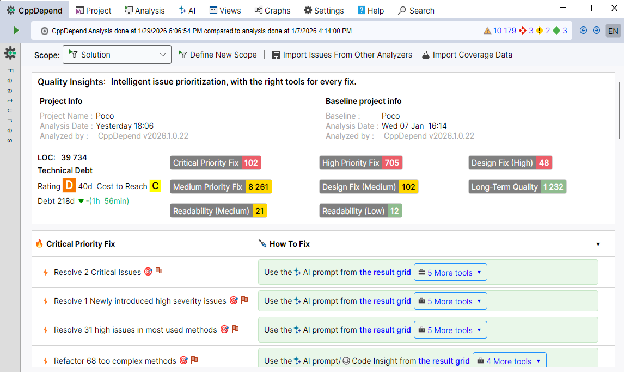This screenshot has height=372, width=624.
Task: Click the yellow C target rating swatch
Action: (155, 186)
